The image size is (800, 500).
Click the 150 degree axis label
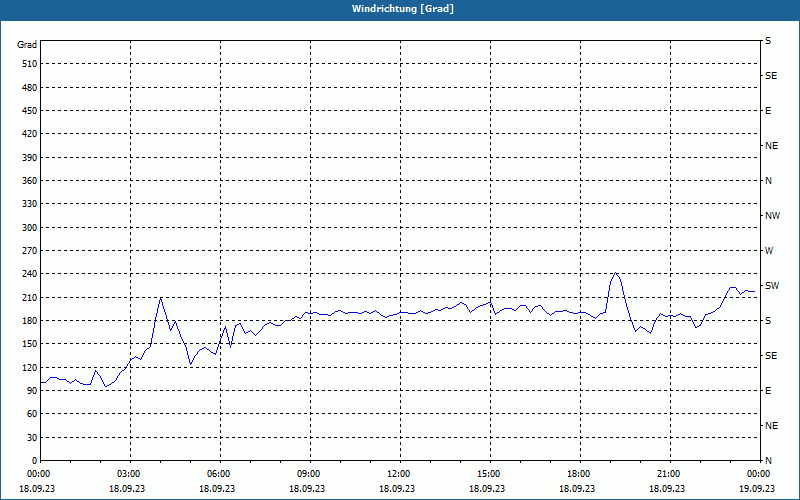click(x=30, y=344)
